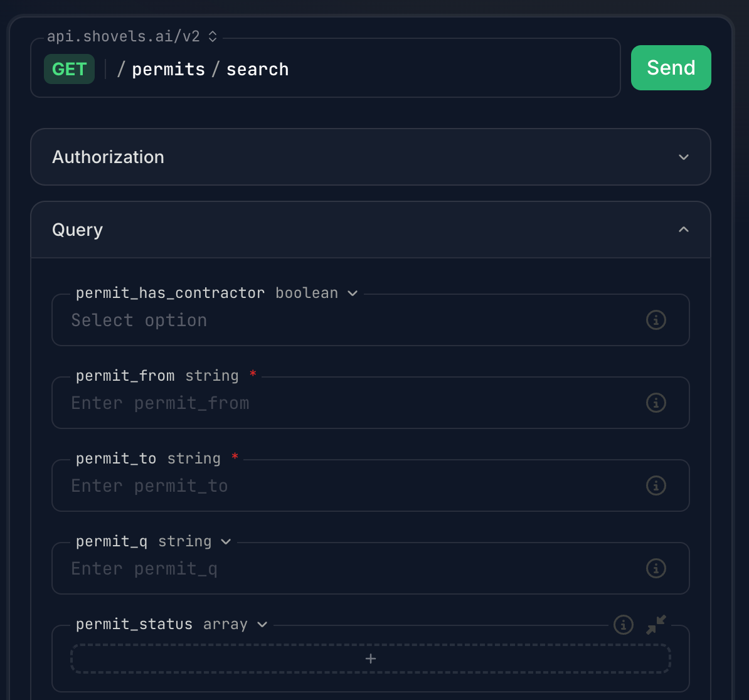
Task: Add an item to permit_status array
Action: tap(370, 658)
